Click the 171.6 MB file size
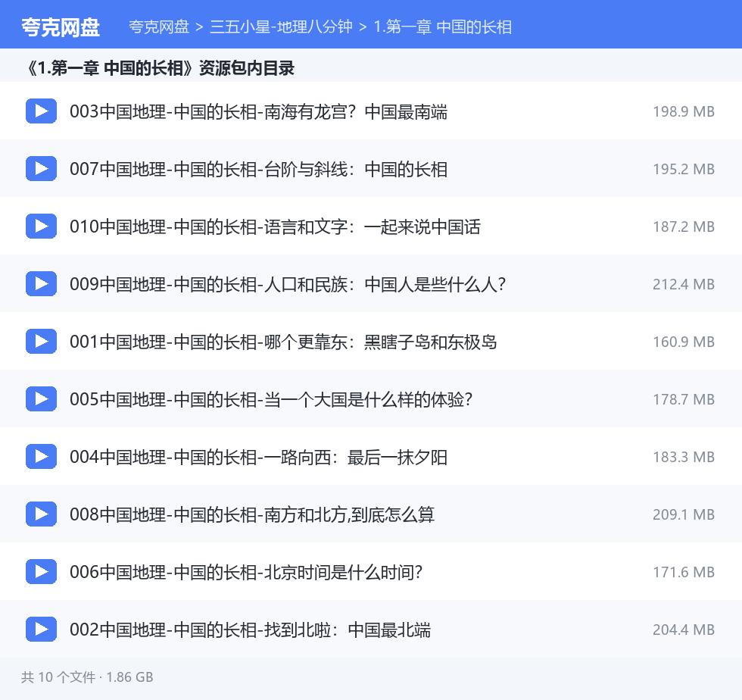The image size is (742, 700). pos(684,573)
